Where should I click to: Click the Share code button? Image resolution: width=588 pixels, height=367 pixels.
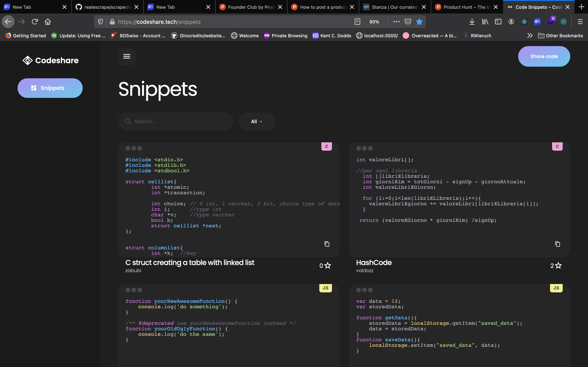coord(544,56)
